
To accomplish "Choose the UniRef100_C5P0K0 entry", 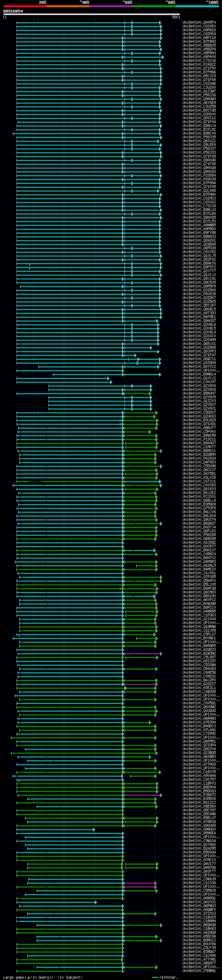I will pyautogui.click(x=199, y=431).
